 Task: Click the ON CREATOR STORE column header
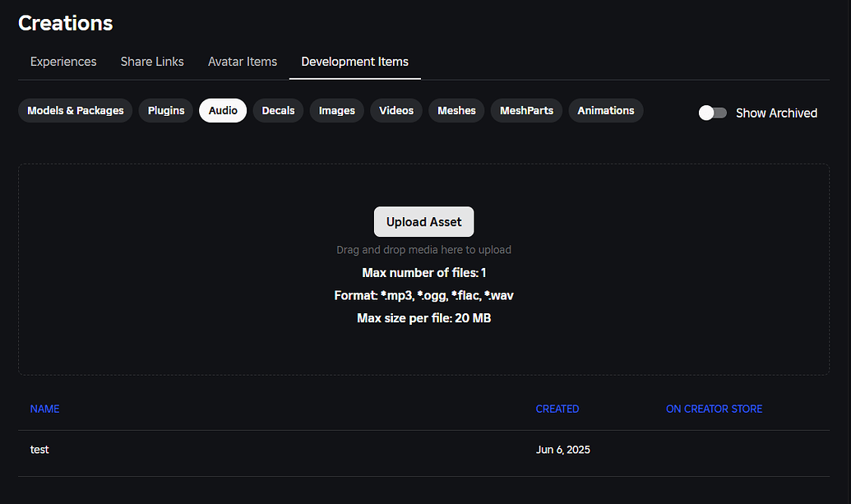pos(714,409)
